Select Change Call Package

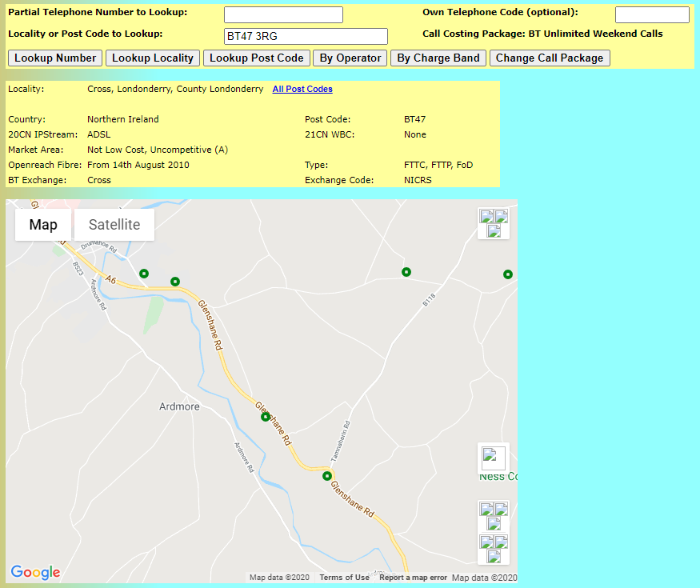pyautogui.click(x=550, y=58)
